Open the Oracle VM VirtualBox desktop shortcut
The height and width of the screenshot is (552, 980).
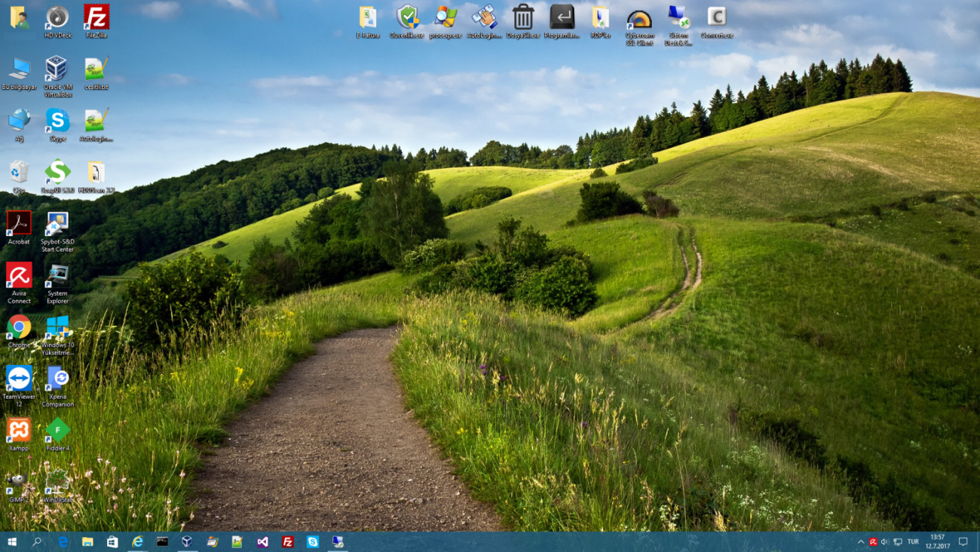point(57,77)
